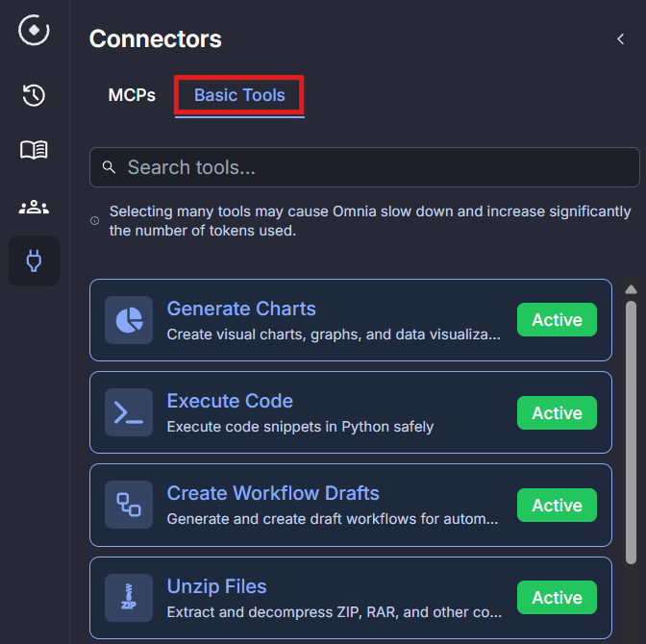Click the Generate Charts pie icon
Viewport: 646px width, 644px height.
[x=129, y=320]
